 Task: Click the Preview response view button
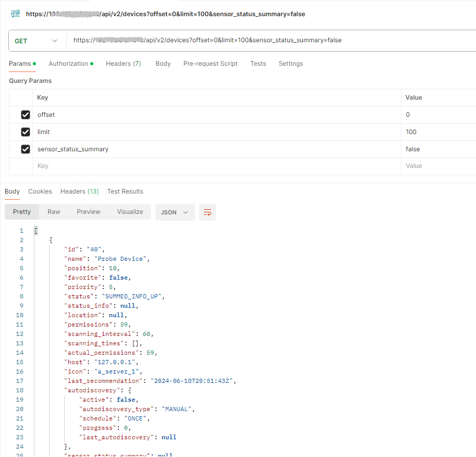[x=89, y=212]
